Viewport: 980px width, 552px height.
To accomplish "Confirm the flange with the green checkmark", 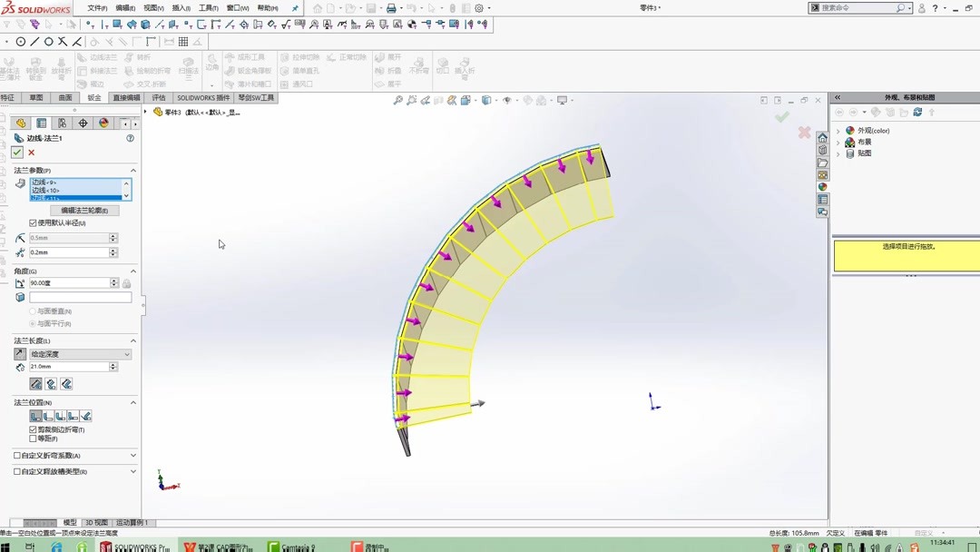I will tap(16, 152).
